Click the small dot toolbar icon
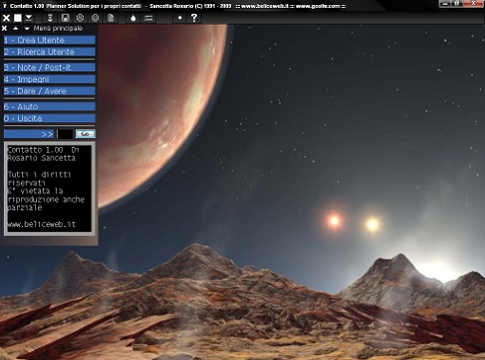Screen dimensions: 485x360 180,18
